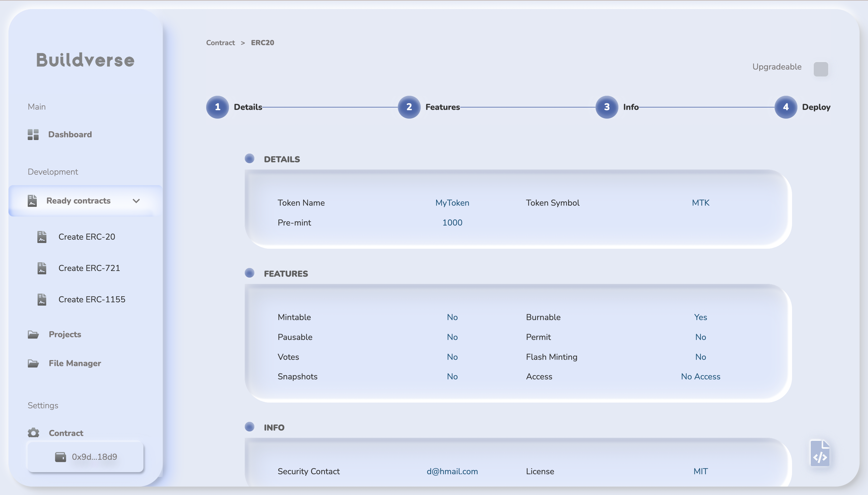Click the Projects folder icon

coord(33,335)
